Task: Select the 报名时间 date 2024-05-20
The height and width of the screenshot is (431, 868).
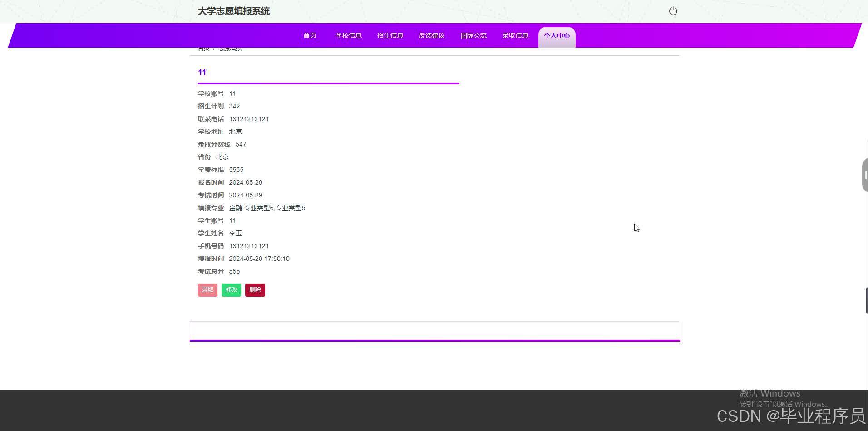Action: pyautogui.click(x=246, y=182)
